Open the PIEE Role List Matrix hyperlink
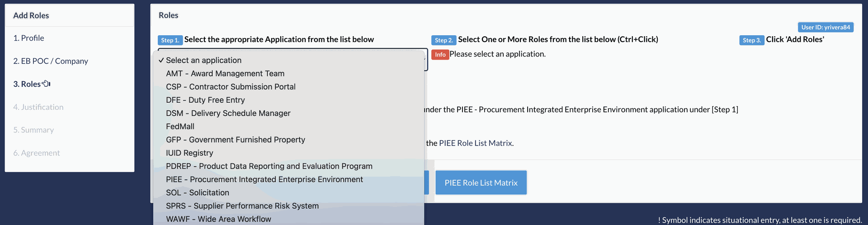 click(476, 143)
